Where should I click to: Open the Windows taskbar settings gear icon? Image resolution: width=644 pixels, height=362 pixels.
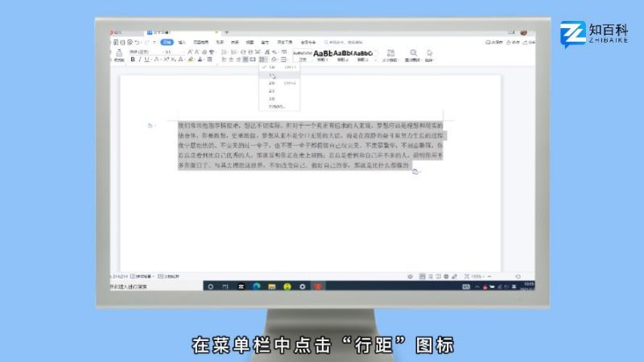pos(302,286)
